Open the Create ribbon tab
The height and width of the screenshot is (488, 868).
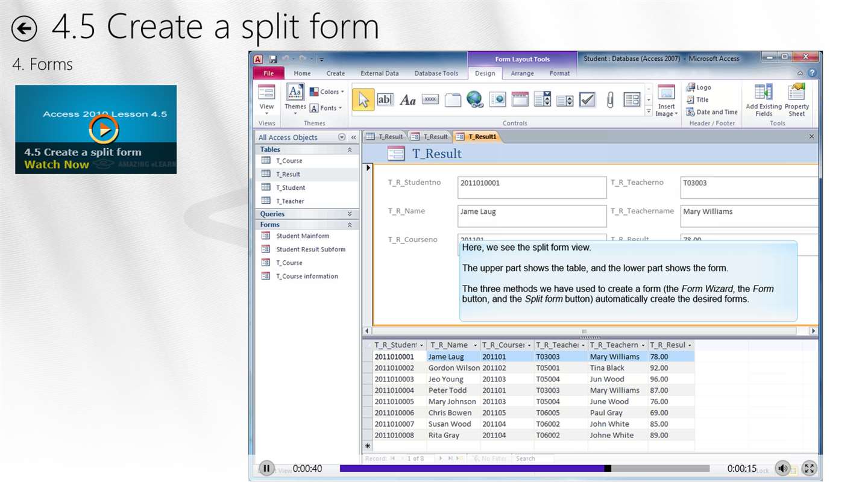pyautogui.click(x=336, y=74)
